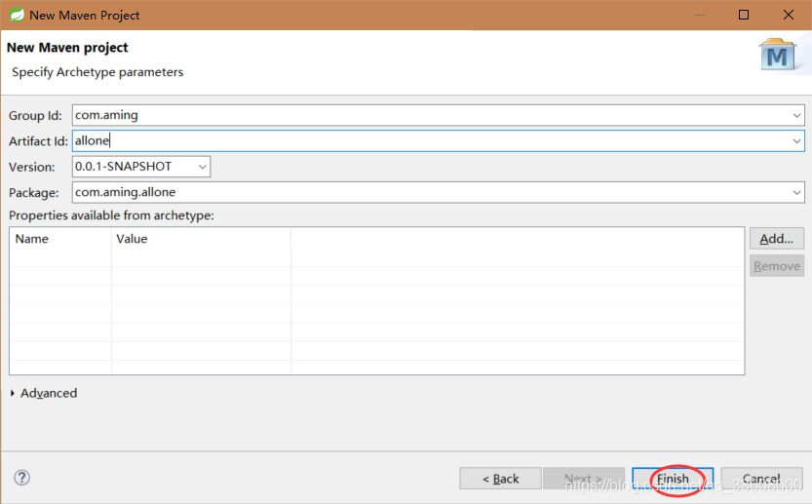Expand the Advanced section
The height and width of the screenshot is (504, 812).
point(13,393)
